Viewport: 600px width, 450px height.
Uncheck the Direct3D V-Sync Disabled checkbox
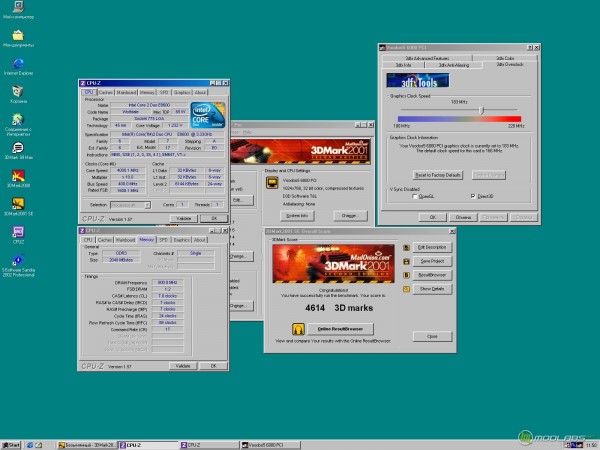(473, 196)
